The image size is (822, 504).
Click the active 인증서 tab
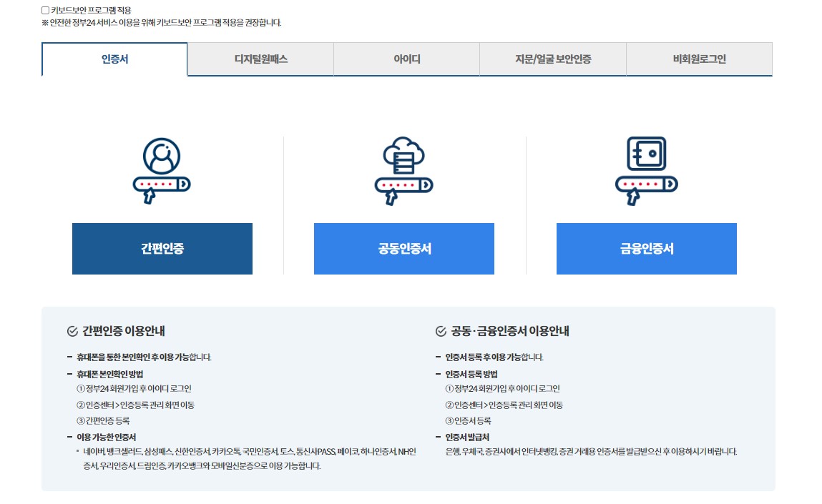[114, 59]
